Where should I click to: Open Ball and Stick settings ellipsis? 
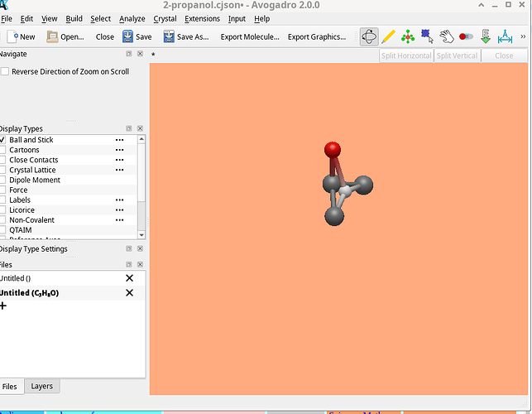[119, 140]
